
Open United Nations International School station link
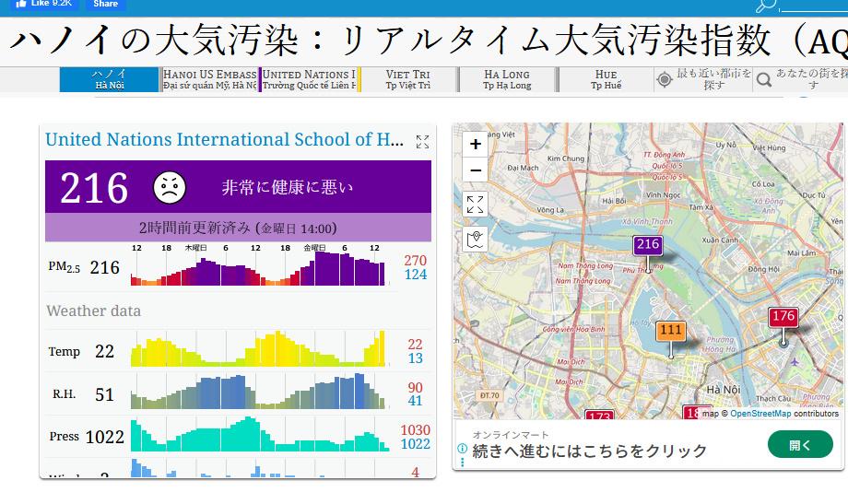click(x=224, y=140)
